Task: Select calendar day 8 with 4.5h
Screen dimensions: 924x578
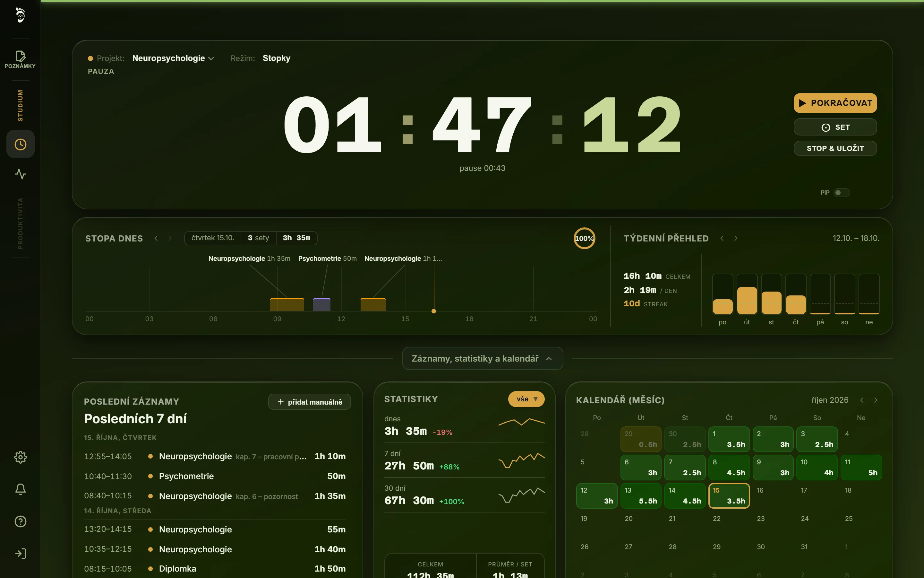Action: [729, 468]
